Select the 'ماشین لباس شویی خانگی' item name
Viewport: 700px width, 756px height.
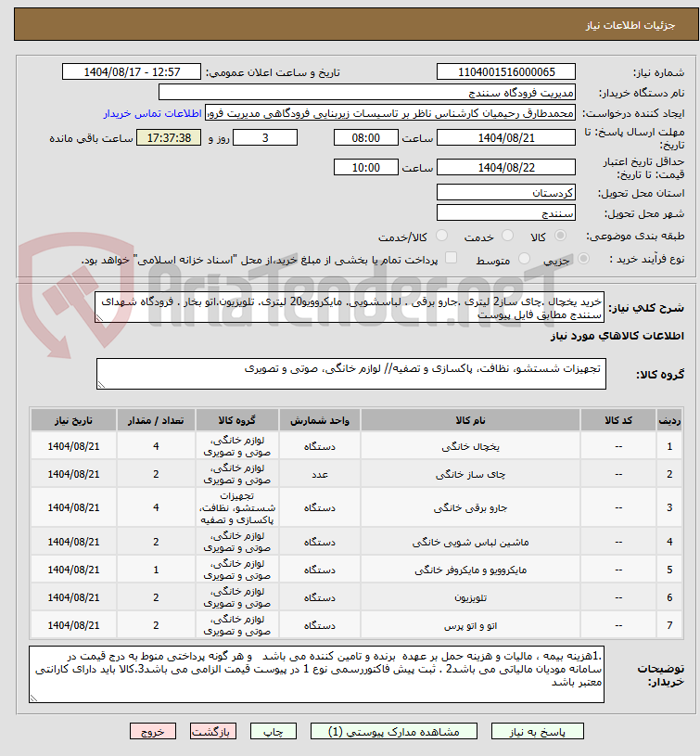point(470,542)
